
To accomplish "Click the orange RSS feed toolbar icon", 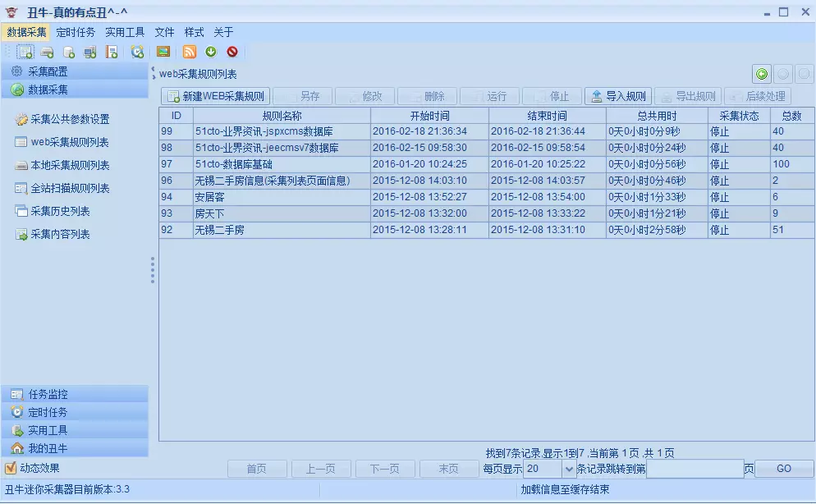I will pos(190,52).
